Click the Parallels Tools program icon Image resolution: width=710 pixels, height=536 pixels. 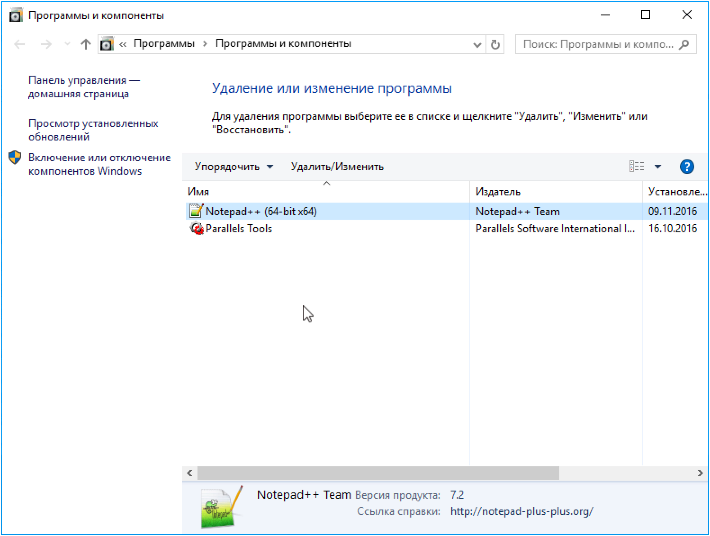197,228
